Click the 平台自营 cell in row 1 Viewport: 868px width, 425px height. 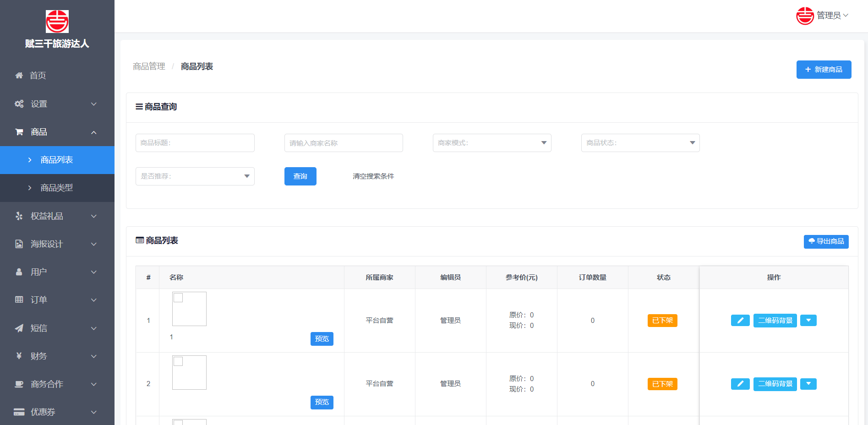pyautogui.click(x=380, y=321)
